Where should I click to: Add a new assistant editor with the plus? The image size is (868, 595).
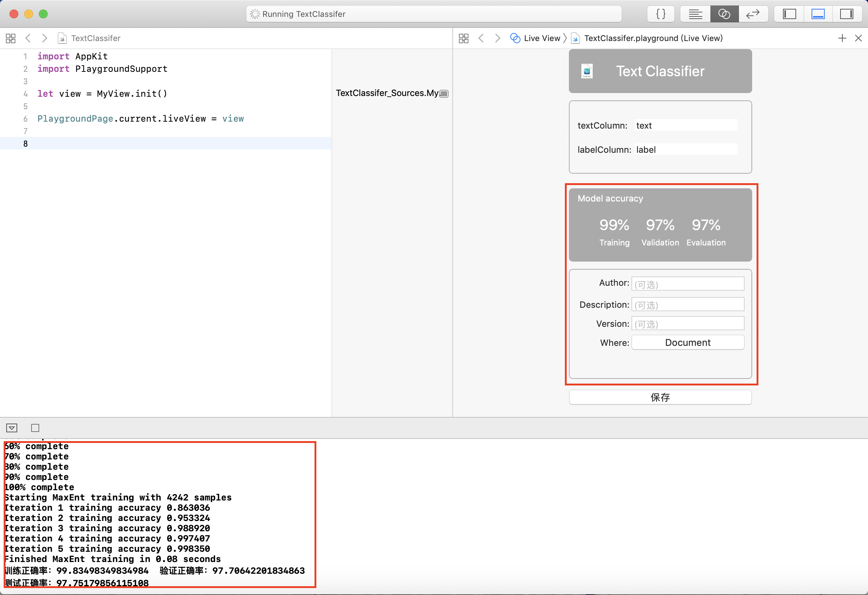point(842,38)
